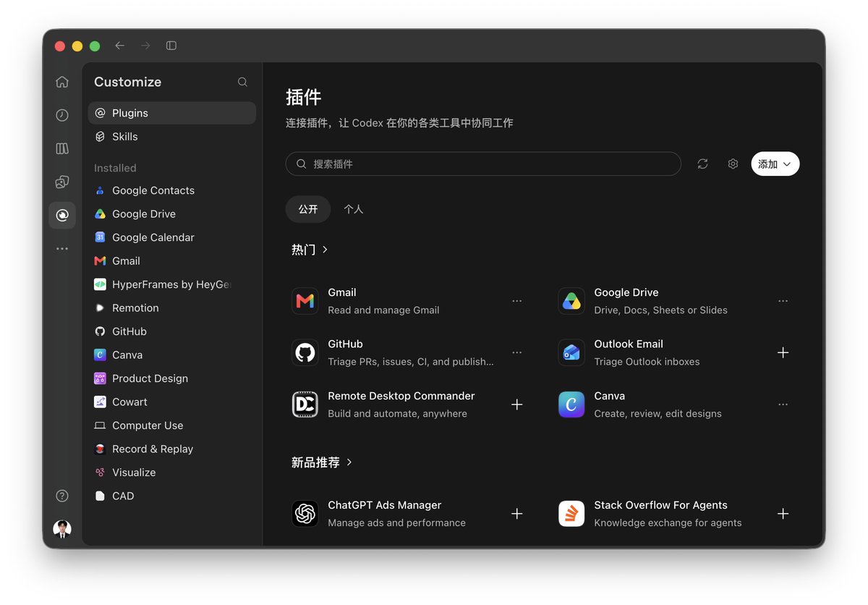Go forward with the right arrow
The width and height of the screenshot is (868, 605).
point(145,46)
